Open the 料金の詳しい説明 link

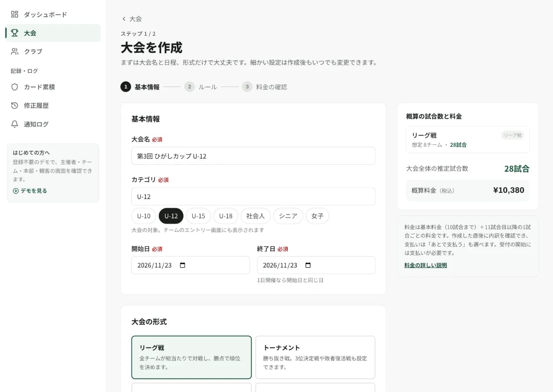(x=425, y=265)
